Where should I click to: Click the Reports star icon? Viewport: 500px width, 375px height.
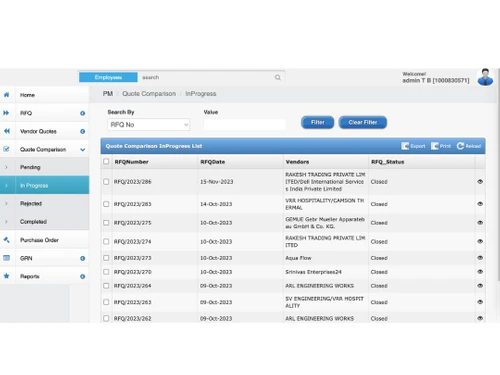coord(6,276)
